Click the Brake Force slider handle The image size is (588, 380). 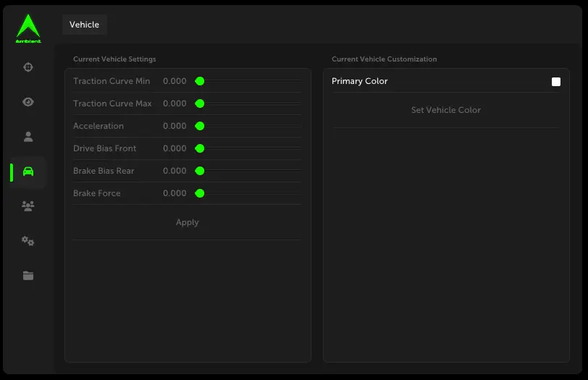[200, 193]
